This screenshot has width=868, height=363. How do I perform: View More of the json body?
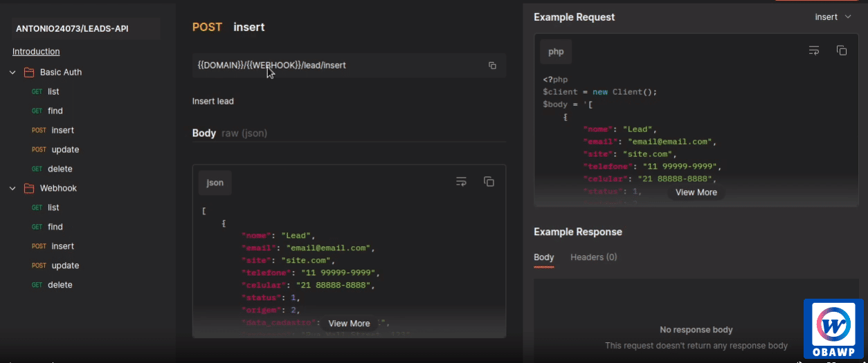pyautogui.click(x=349, y=324)
